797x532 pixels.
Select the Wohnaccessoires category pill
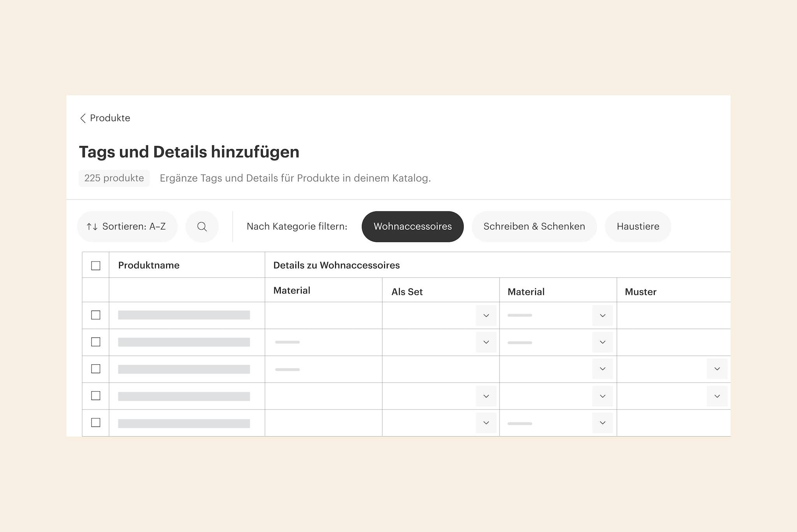(x=413, y=226)
